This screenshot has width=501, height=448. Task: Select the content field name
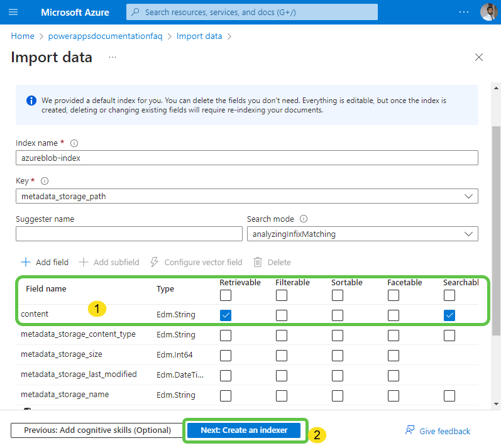(35, 314)
